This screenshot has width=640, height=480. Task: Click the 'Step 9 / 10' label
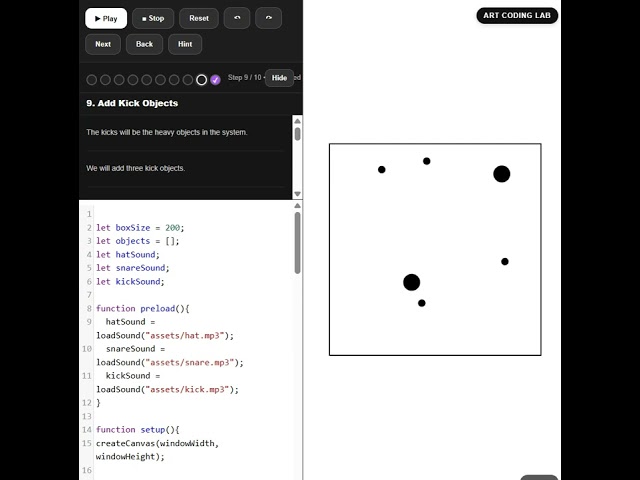(x=244, y=78)
